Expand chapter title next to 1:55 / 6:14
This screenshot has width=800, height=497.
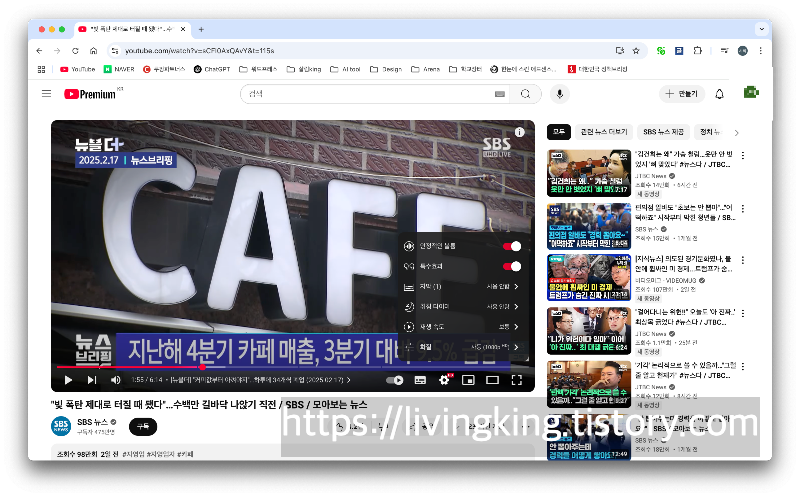click(260, 380)
